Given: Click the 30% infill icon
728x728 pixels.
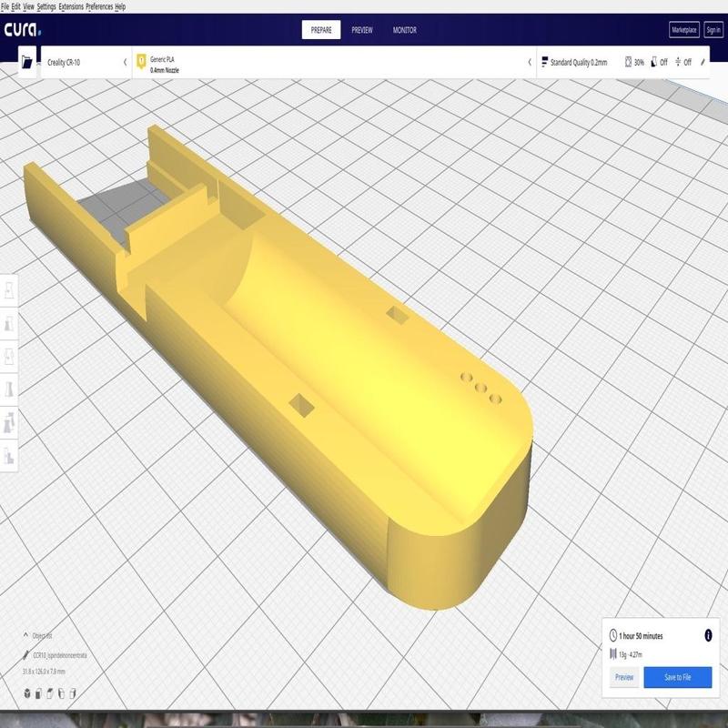Looking at the screenshot, I should coord(628,62).
